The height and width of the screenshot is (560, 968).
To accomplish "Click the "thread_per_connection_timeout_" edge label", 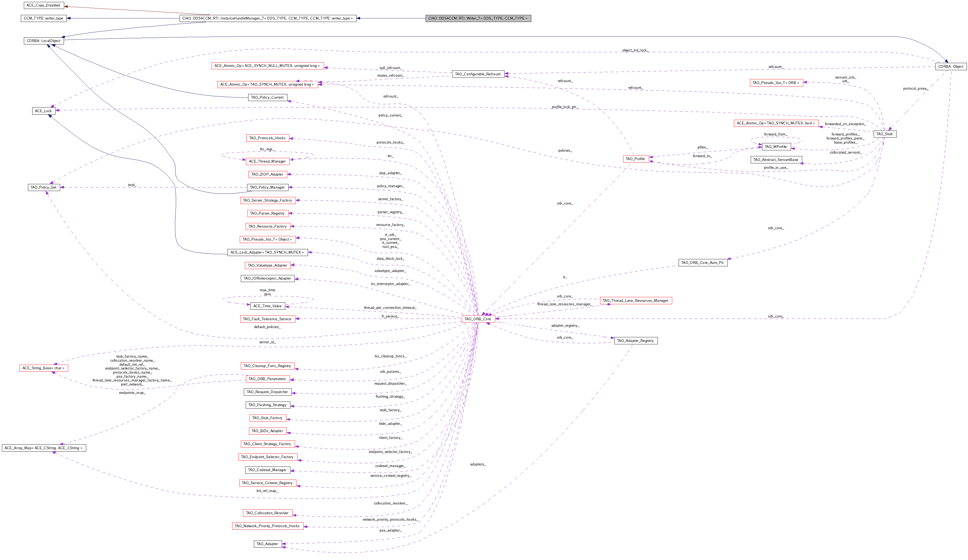I will click(x=390, y=308).
